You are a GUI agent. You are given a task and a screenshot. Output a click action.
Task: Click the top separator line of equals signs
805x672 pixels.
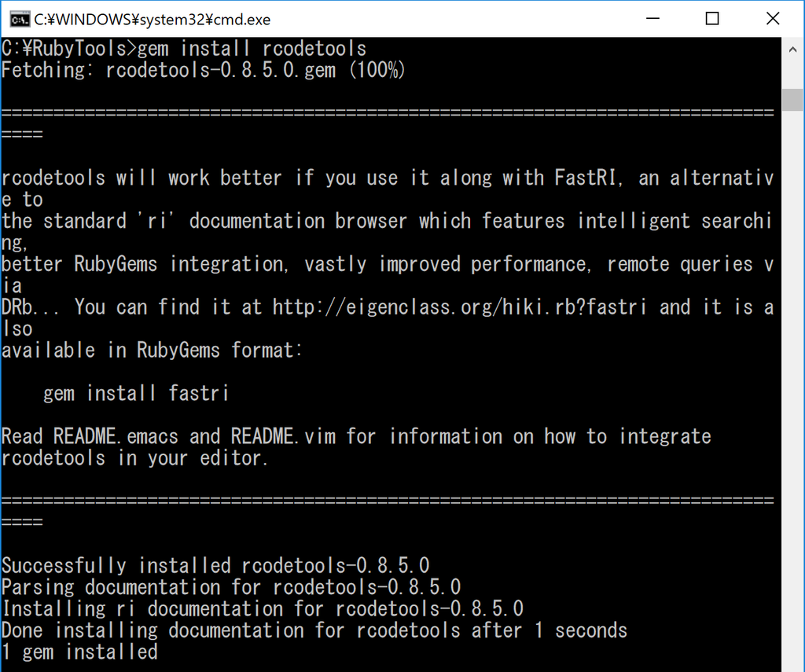point(388,113)
